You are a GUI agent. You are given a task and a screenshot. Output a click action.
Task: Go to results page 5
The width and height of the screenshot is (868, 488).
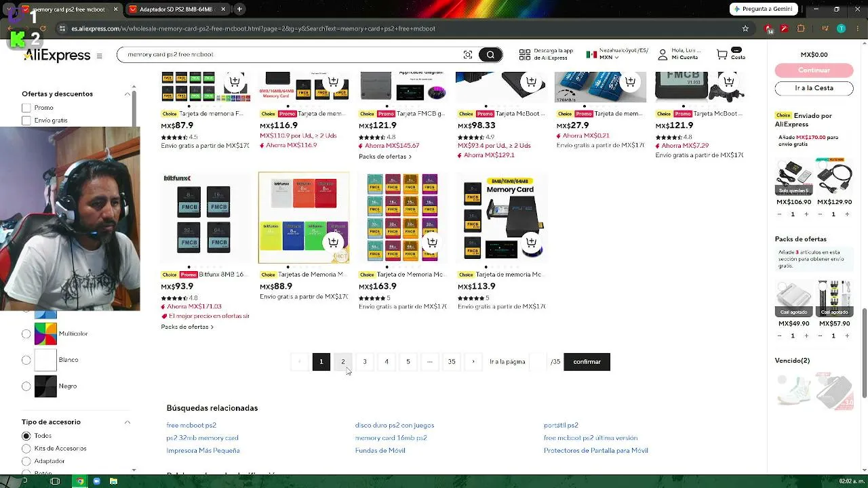pos(408,362)
